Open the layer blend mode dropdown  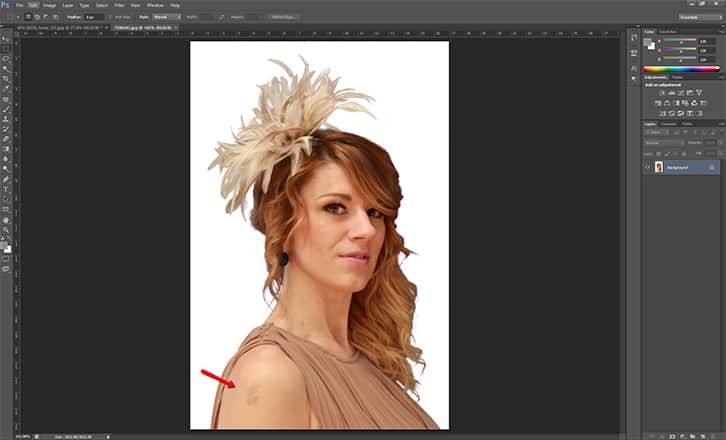pyautogui.click(x=664, y=143)
